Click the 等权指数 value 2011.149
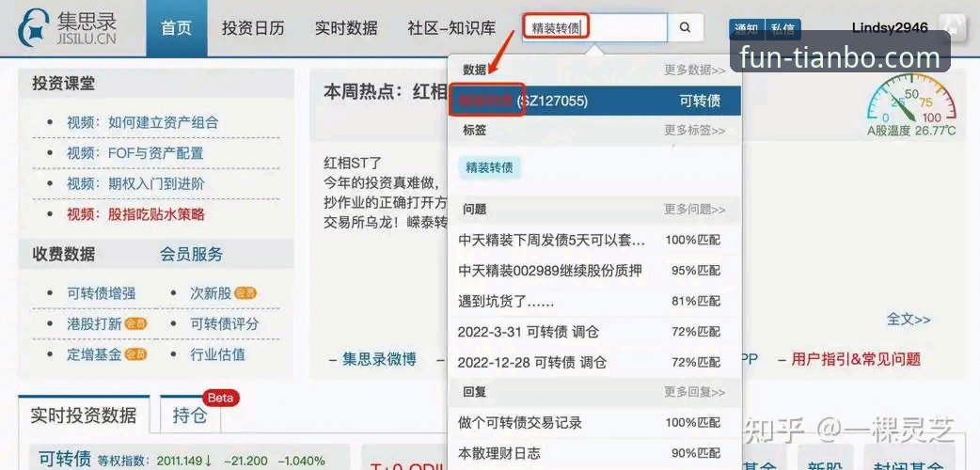The width and height of the screenshot is (980, 470). tap(180, 462)
